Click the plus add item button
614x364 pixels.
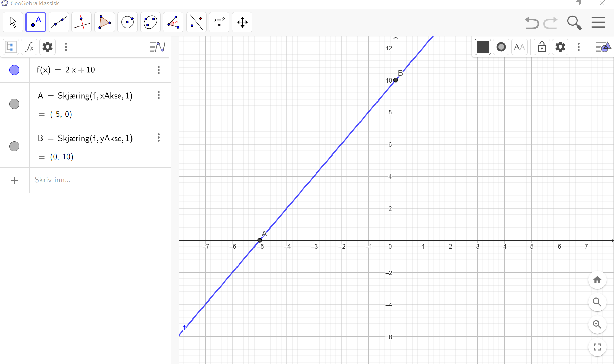click(x=14, y=180)
